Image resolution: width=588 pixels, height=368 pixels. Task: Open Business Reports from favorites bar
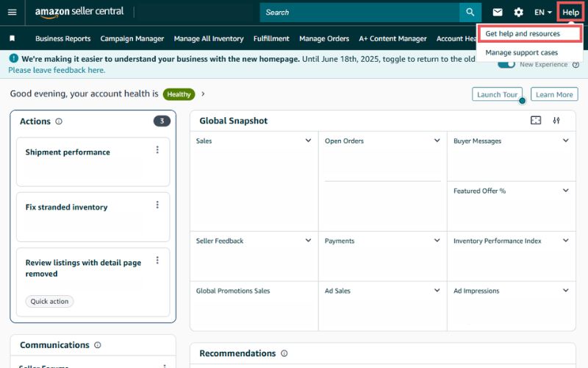(63, 38)
